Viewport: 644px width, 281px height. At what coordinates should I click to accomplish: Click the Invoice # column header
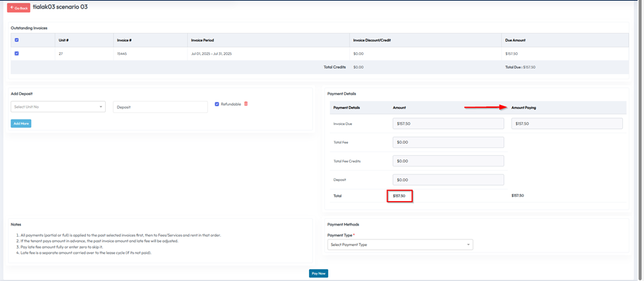point(124,40)
